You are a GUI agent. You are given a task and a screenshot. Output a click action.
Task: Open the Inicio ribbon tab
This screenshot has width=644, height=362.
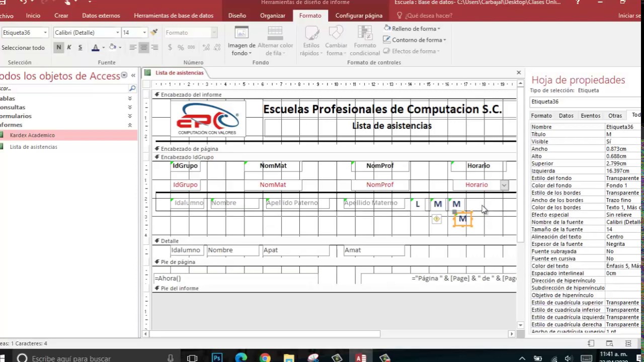33,16
